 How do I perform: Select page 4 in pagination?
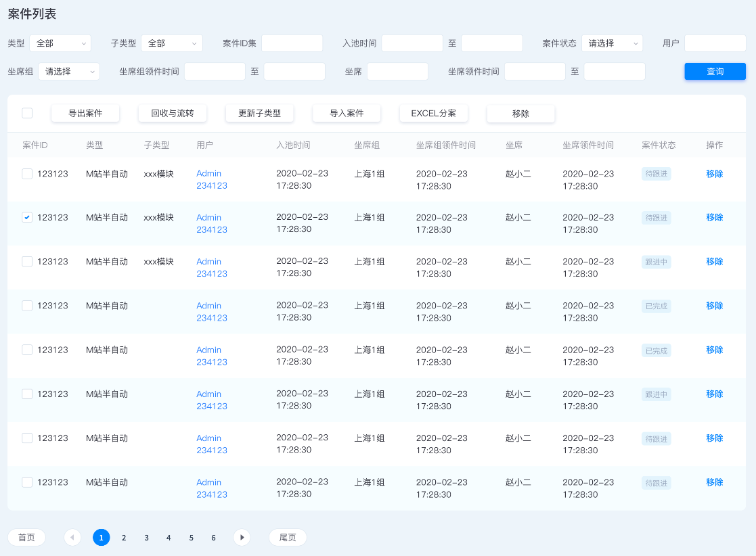point(169,538)
